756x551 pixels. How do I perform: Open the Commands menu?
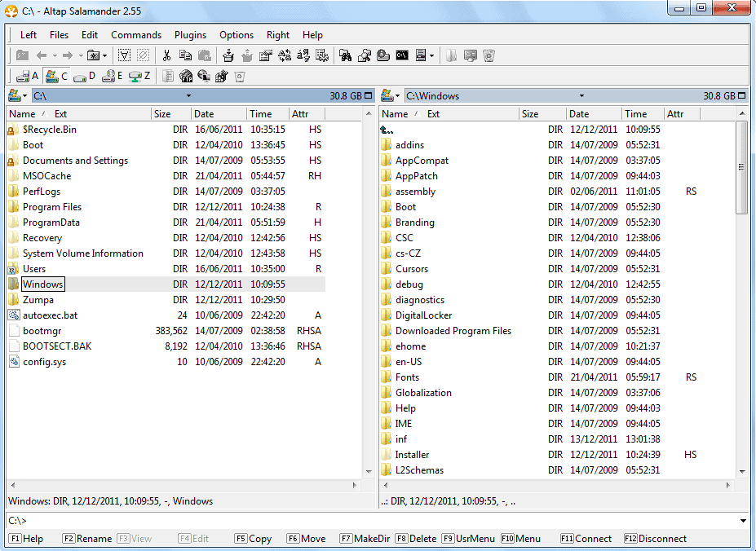(x=136, y=35)
